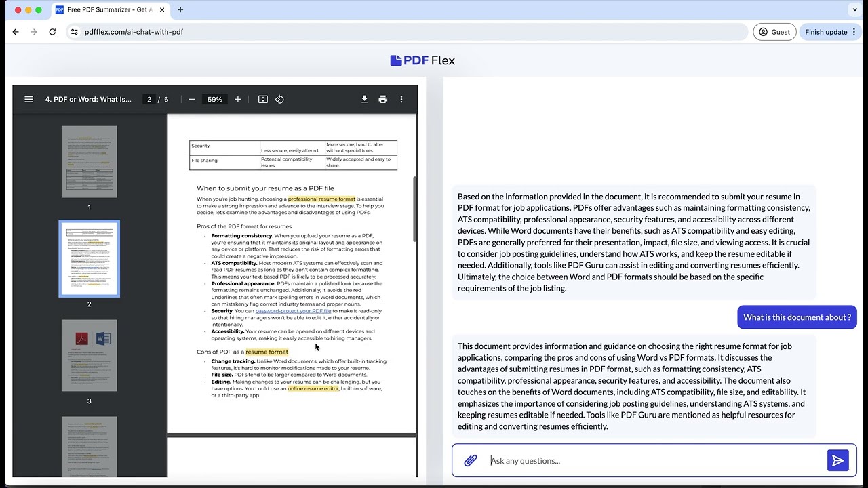
Task: Zoom in on the PDF with plus icon
Action: (x=237, y=99)
